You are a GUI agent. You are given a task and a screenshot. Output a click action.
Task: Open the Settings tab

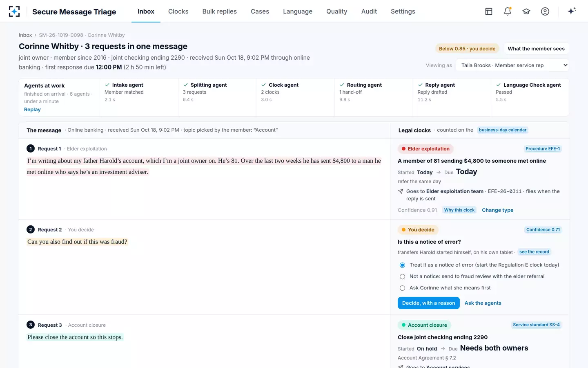pos(403,11)
